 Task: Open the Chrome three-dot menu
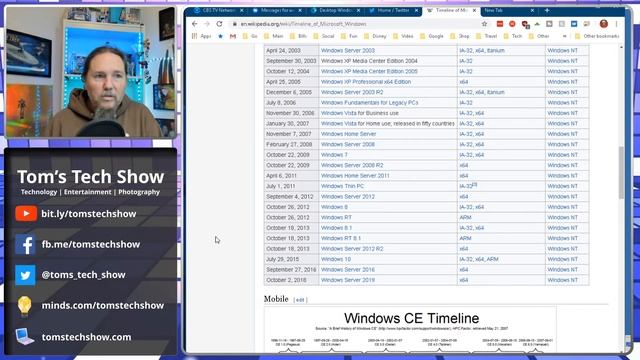click(616, 24)
